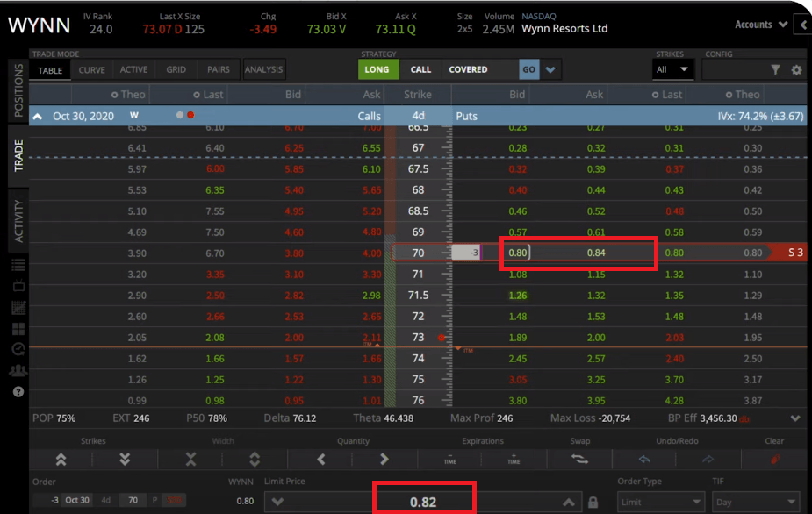Open the people group icon in sidebar
This screenshot has width=812, height=514.
(x=18, y=370)
